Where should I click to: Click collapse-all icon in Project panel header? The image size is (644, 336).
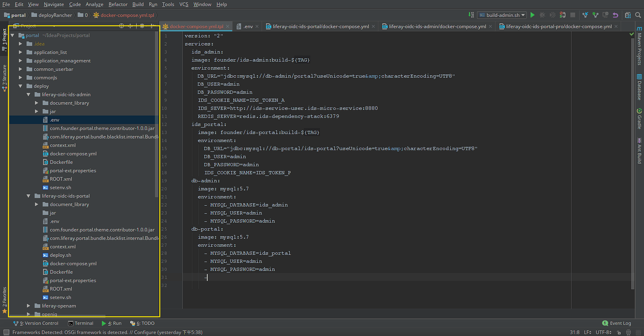click(x=130, y=26)
